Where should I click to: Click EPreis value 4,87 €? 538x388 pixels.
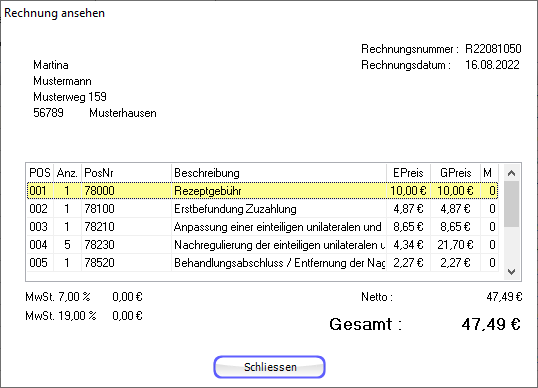408,209
